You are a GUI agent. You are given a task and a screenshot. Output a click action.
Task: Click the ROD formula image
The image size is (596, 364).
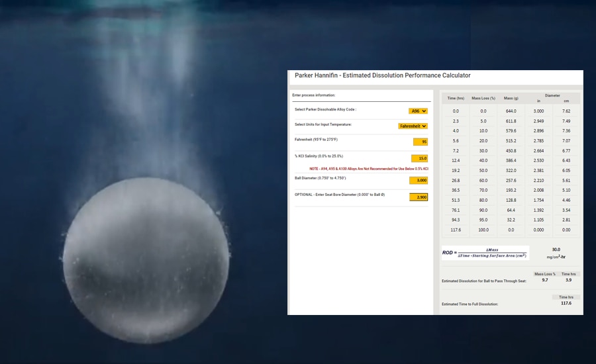(x=485, y=253)
